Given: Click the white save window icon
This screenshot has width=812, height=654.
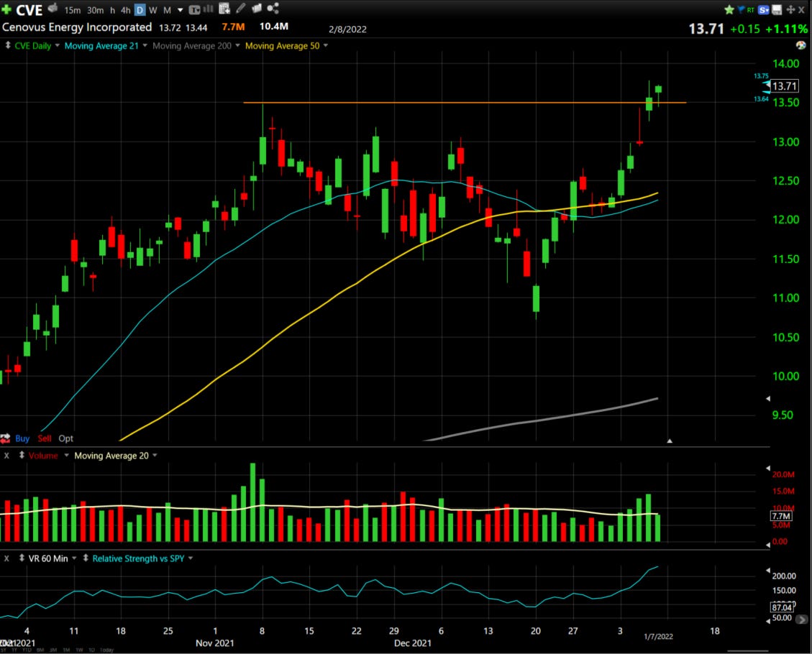Looking at the screenshot, I should (x=777, y=10).
